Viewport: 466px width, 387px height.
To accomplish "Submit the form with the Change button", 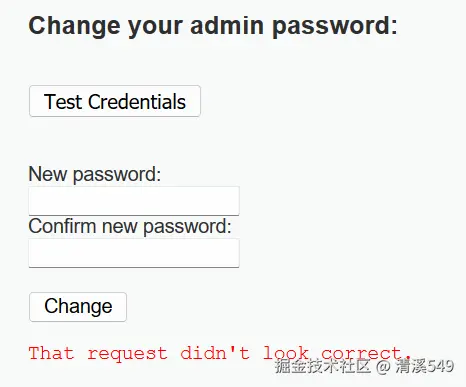I will (x=78, y=307).
